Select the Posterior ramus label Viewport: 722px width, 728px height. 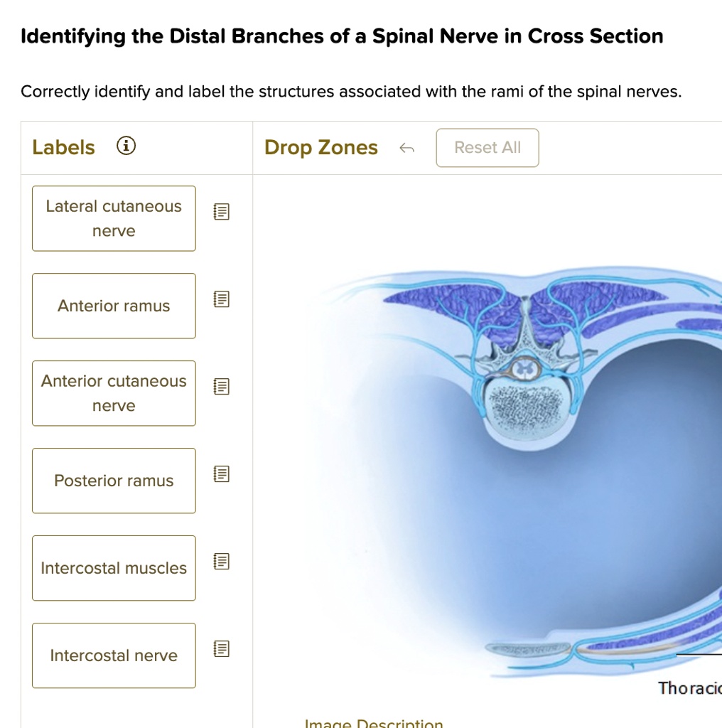coord(114,481)
